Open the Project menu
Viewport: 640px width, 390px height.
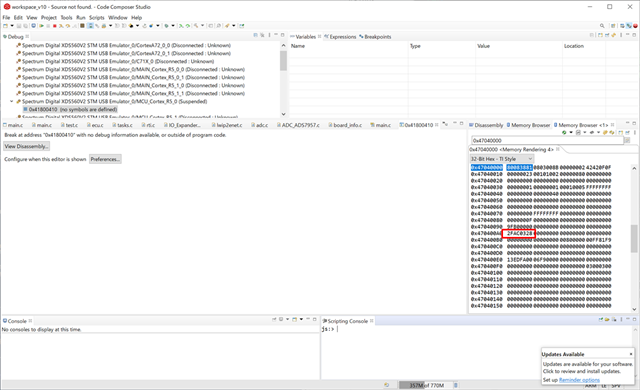49,18
